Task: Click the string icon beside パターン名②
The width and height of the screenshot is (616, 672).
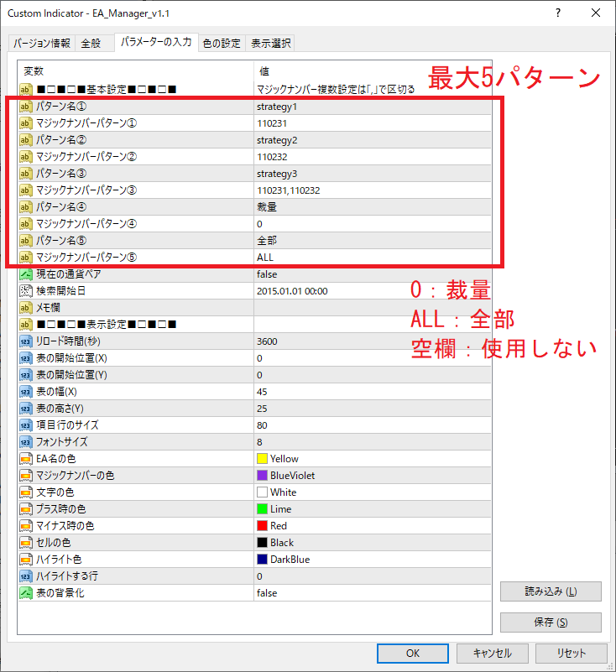Action: coord(26,140)
